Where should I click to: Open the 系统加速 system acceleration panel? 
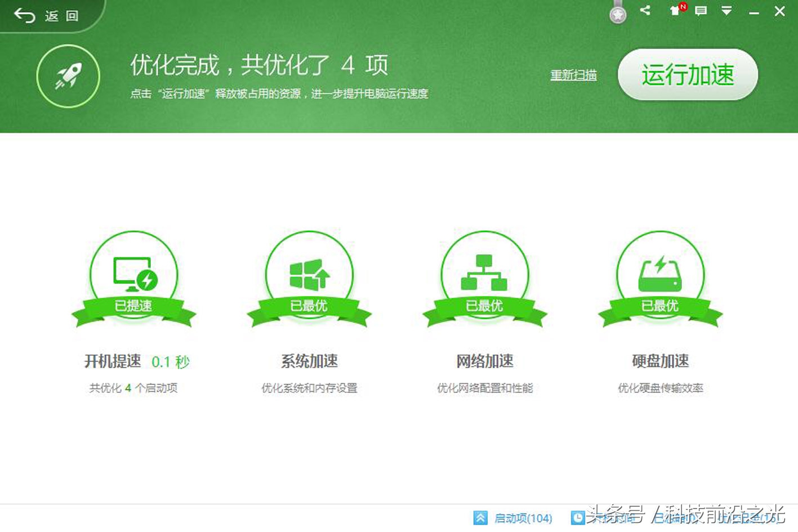click(307, 274)
